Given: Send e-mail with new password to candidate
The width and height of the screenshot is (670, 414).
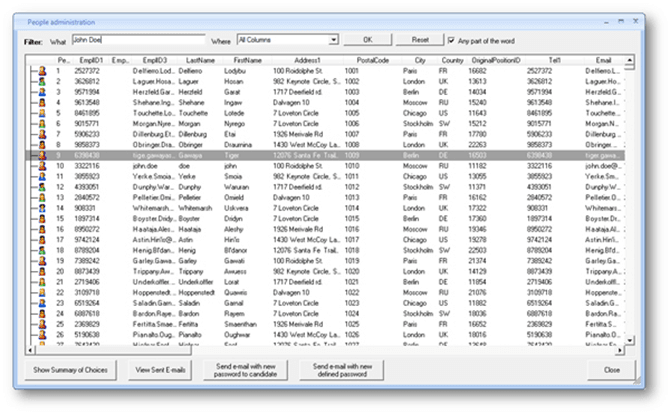Looking at the screenshot, I should click(245, 370).
